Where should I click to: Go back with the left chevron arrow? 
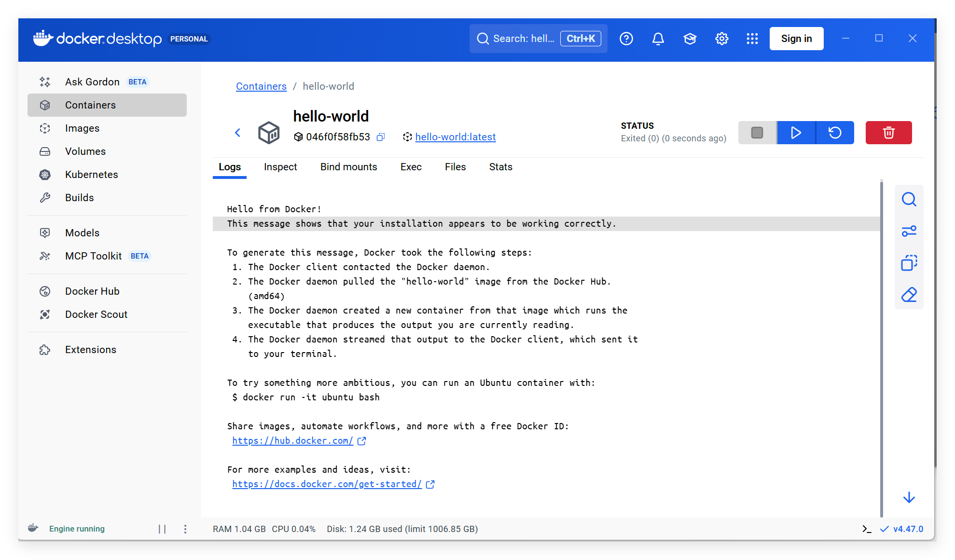point(237,133)
